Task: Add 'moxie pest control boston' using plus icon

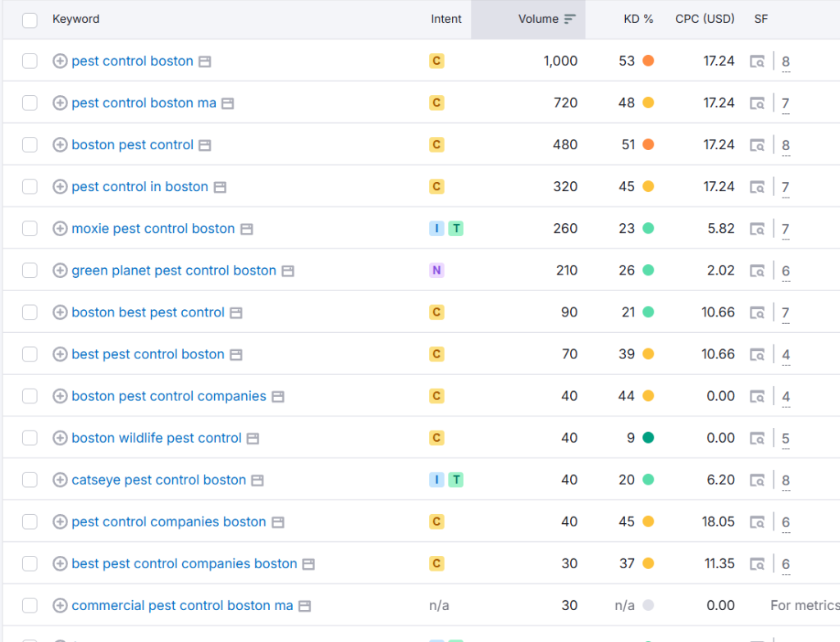Action: (x=60, y=229)
